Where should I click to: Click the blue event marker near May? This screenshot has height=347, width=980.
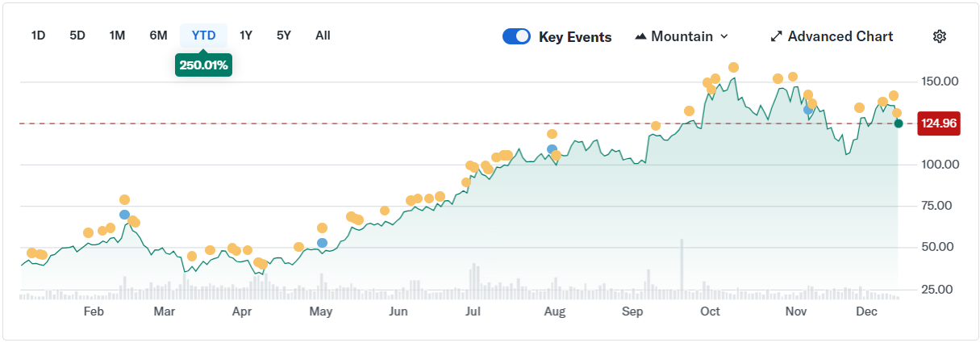pyautogui.click(x=322, y=242)
